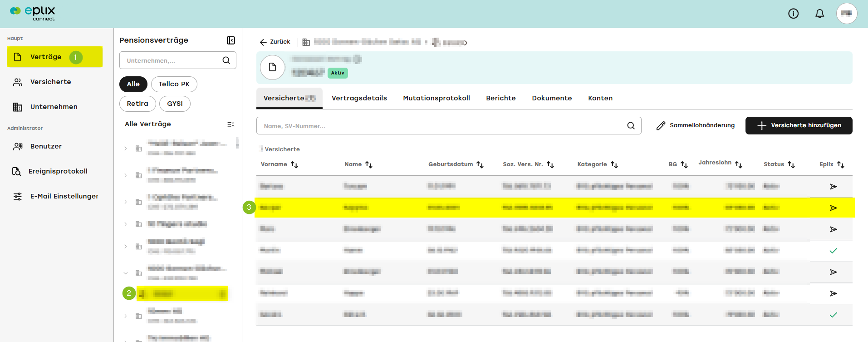Sort the table by Soz. Vers. Nr.
Viewport: 868px width, 342px height.
tap(550, 164)
